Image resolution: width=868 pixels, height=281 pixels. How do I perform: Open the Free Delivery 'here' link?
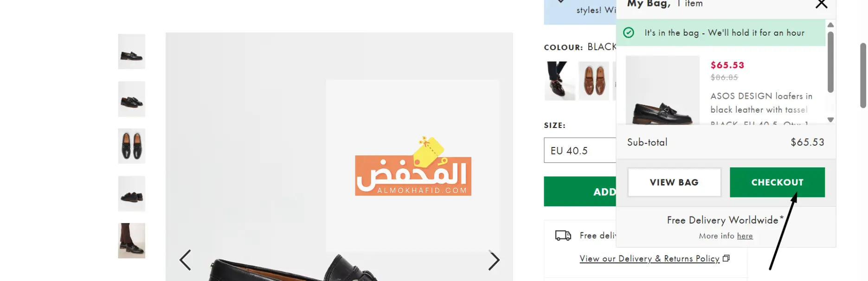(x=745, y=236)
